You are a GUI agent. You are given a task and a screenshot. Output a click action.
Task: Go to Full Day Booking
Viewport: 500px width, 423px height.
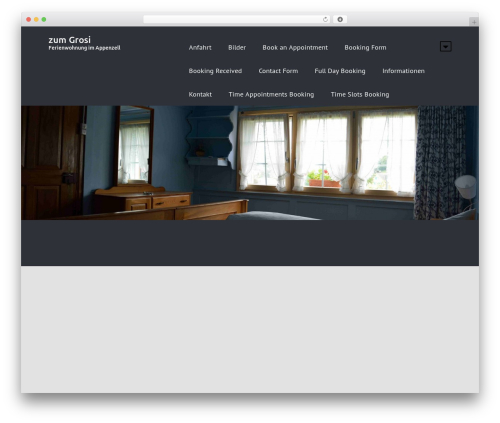click(340, 71)
